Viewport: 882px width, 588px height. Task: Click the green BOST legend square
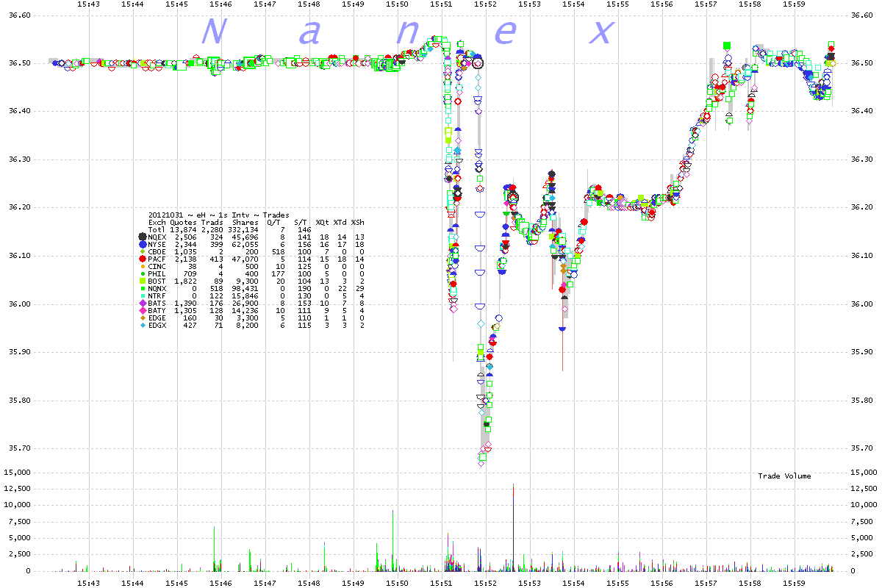coord(142,281)
